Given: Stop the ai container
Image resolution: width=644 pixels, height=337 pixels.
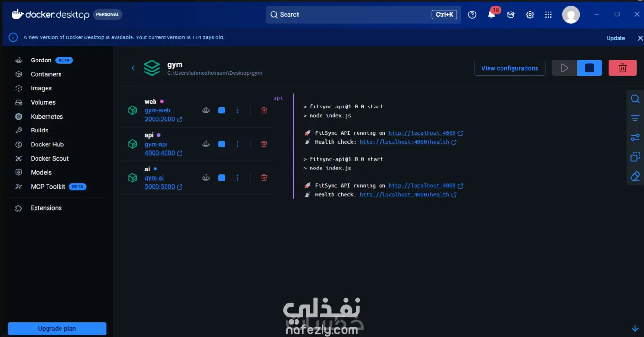Looking at the screenshot, I should click(x=221, y=178).
